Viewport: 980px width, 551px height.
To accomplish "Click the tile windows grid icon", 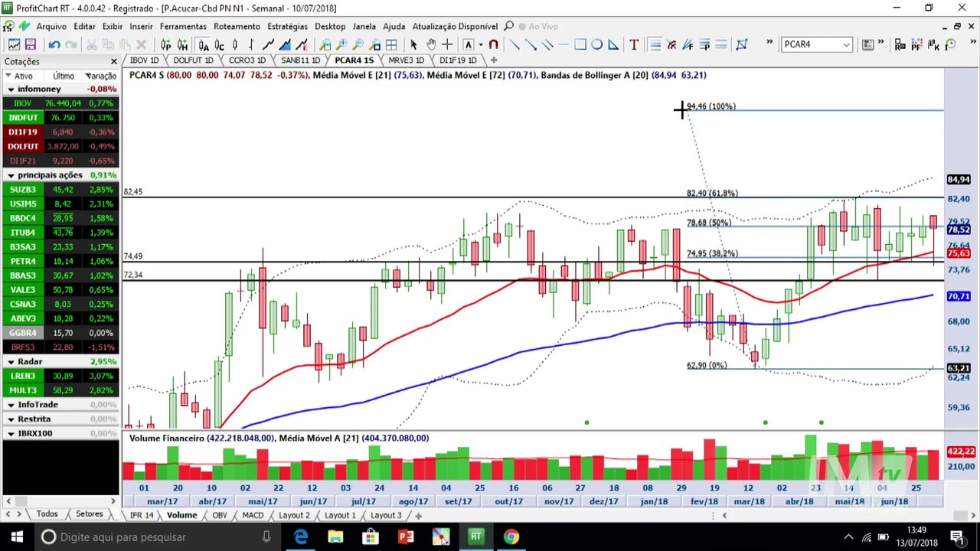I will 391,44.
